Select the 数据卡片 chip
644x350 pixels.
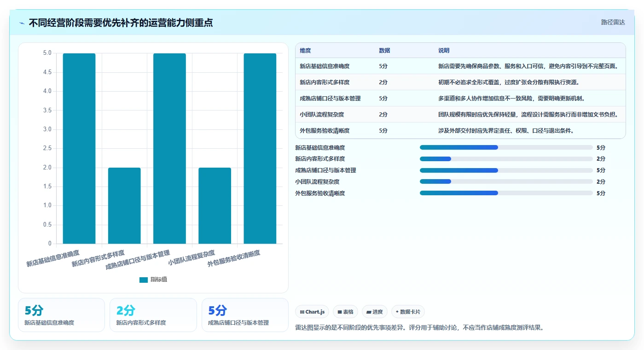coord(408,312)
